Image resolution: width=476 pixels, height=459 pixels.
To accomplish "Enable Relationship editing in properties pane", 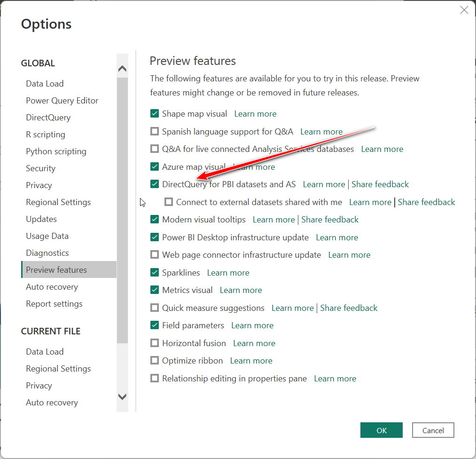I will coord(155,378).
